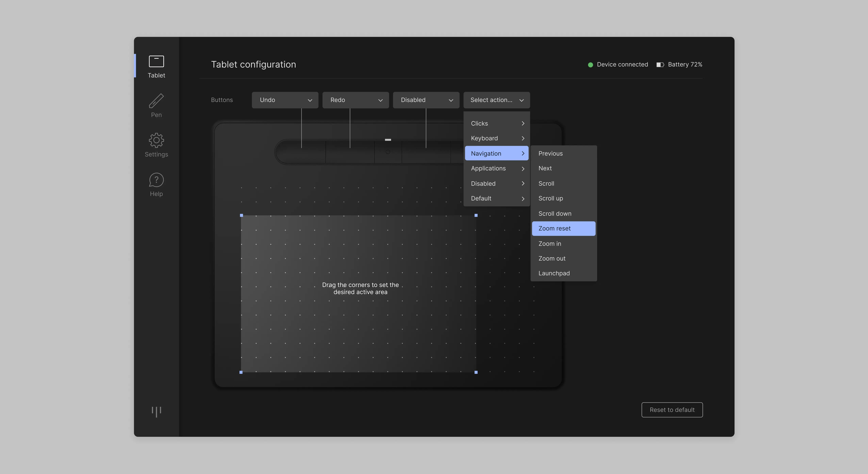Select the Scroll down action

[x=563, y=213]
